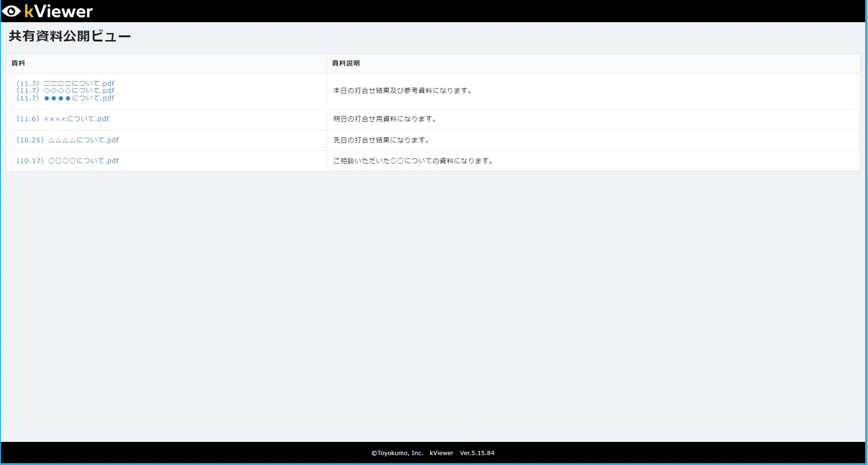
Task: Open the (11.7) ●●●●について.pdf file
Action: [x=66, y=98]
